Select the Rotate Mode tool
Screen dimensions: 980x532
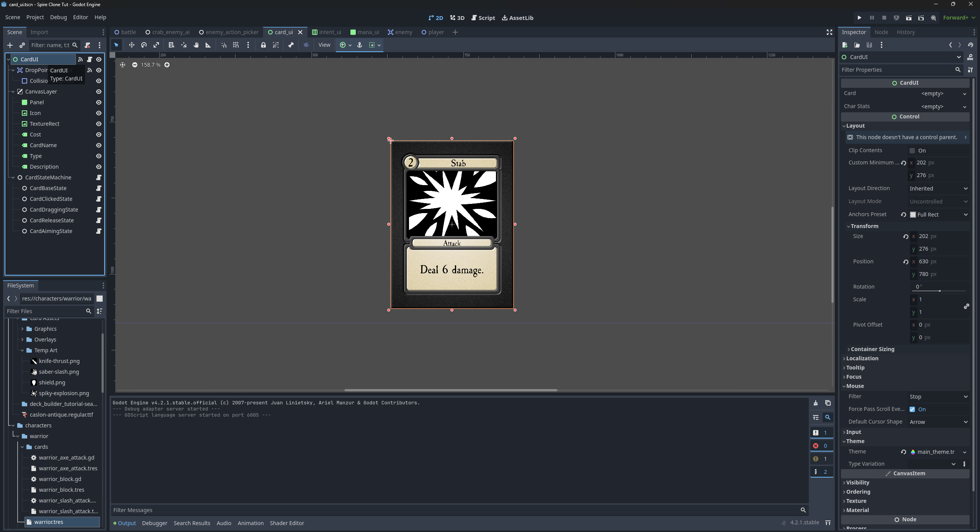point(144,45)
